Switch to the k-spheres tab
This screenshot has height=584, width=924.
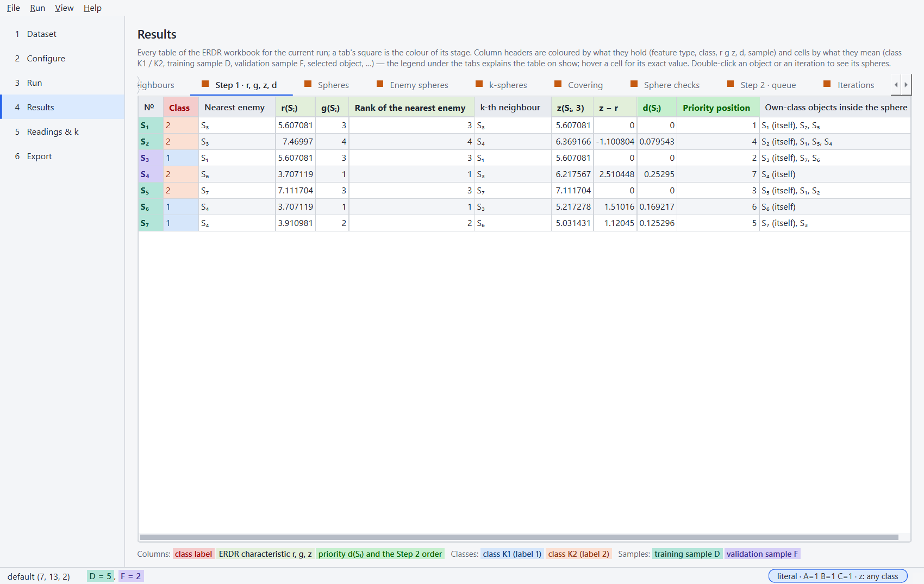[501, 85]
